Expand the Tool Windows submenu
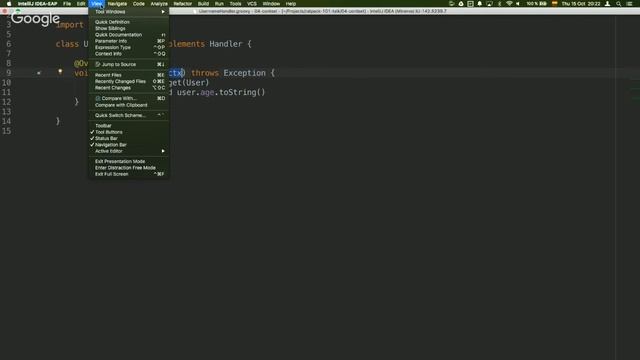This screenshot has height=360, width=640. (x=129, y=12)
